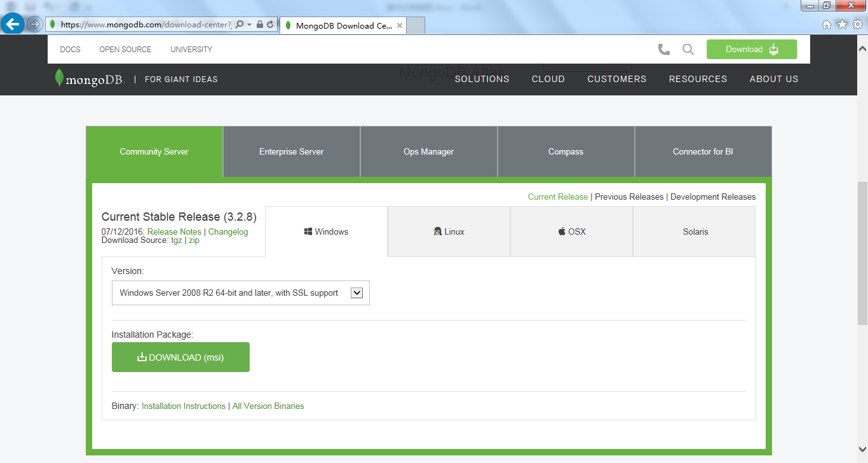This screenshot has width=868, height=463.
Task: Click the address bar search magnifier icon
Action: pyautogui.click(x=239, y=25)
